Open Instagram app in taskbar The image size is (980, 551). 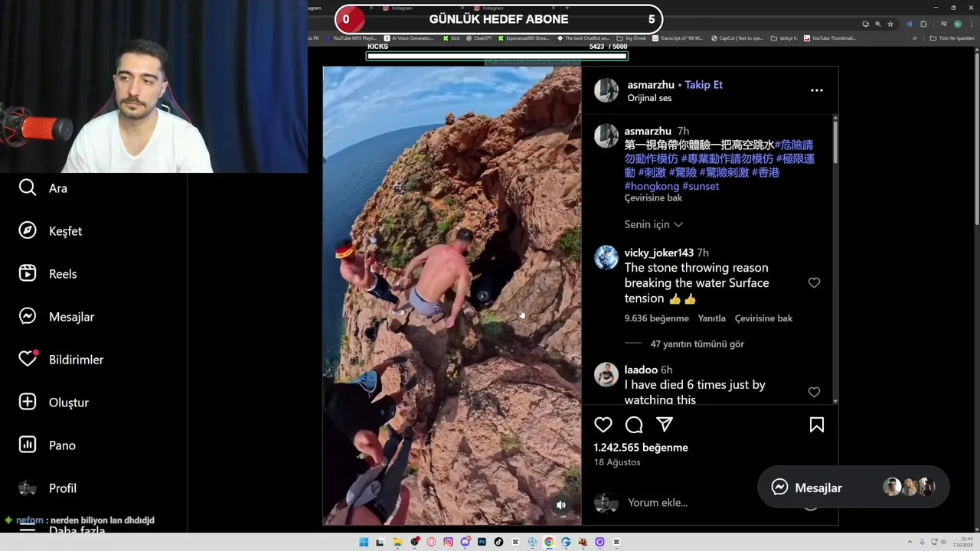tap(448, 542)
